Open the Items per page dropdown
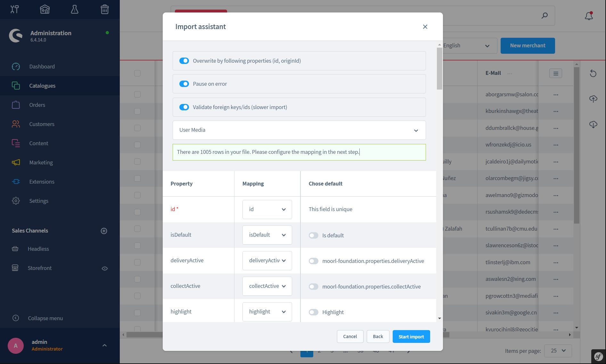The width and height of the screenshot is (606, 364). tap(558, 351)
